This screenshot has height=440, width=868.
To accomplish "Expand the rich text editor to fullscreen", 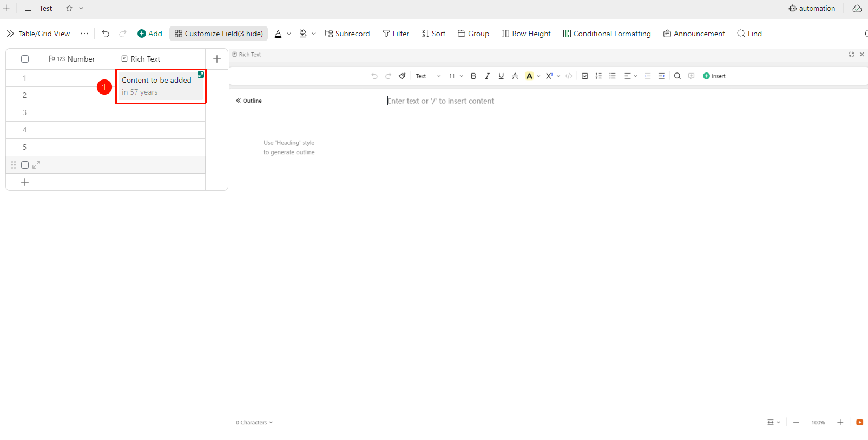I will pyautogui.click(x=851, y=55).
